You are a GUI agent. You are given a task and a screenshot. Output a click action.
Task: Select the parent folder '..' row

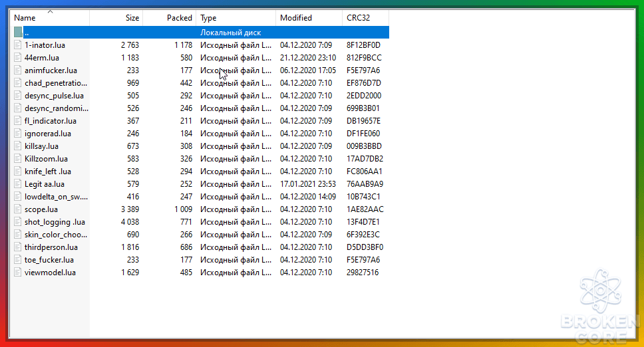click(200, 33)
